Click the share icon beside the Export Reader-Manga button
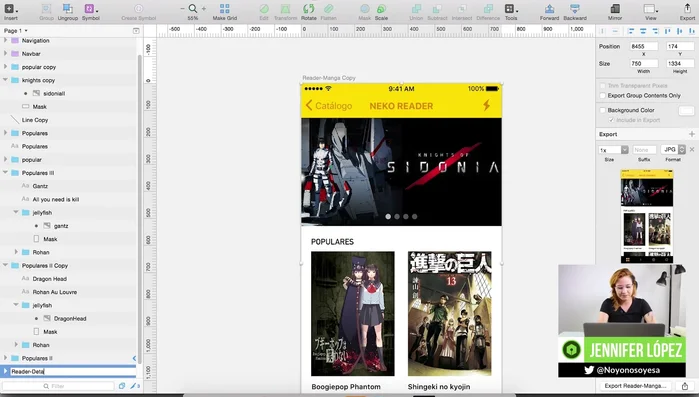Image resolution: width=699 pixels, height=397 pixels. [685, 386]
